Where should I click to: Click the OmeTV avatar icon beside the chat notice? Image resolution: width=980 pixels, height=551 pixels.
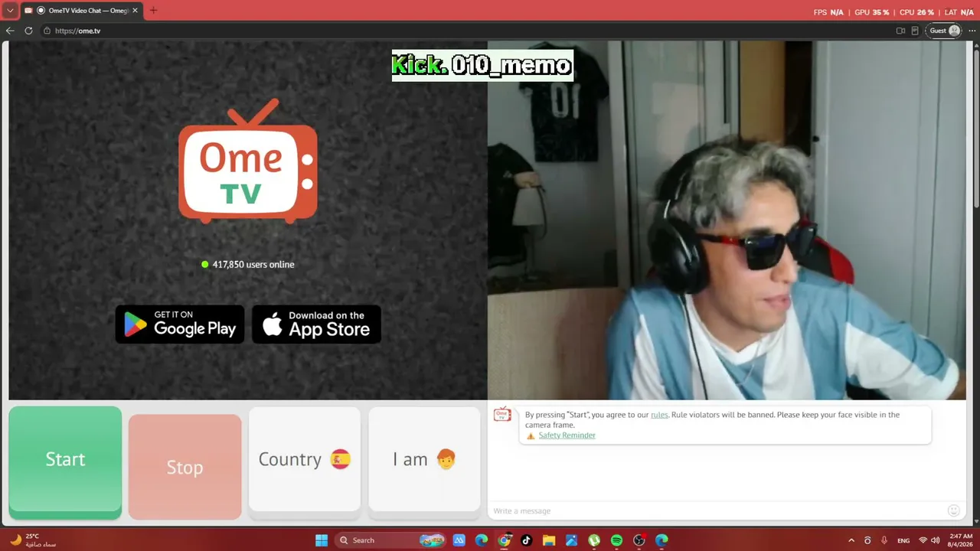click(x=502, y=415)
